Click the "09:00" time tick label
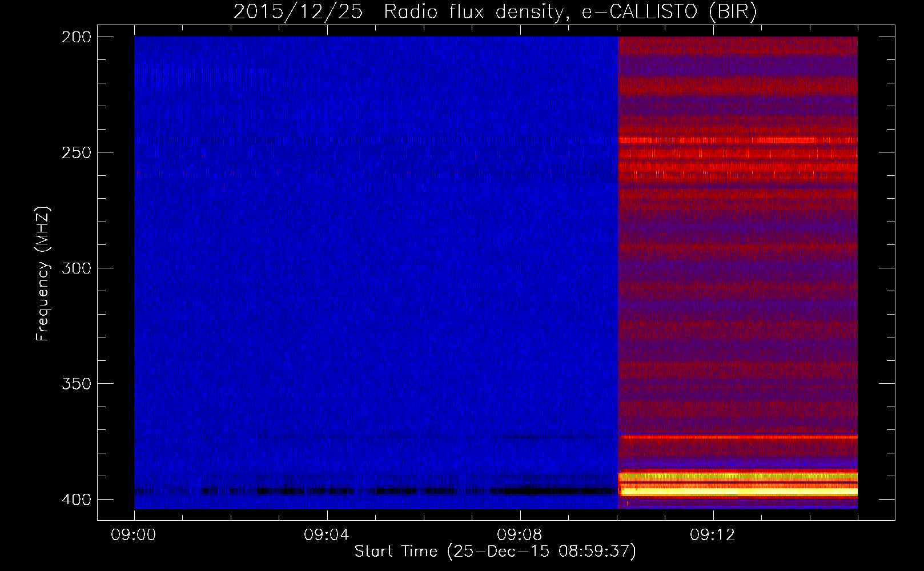This screenshot has width=924, height=571. coord(134,534)
